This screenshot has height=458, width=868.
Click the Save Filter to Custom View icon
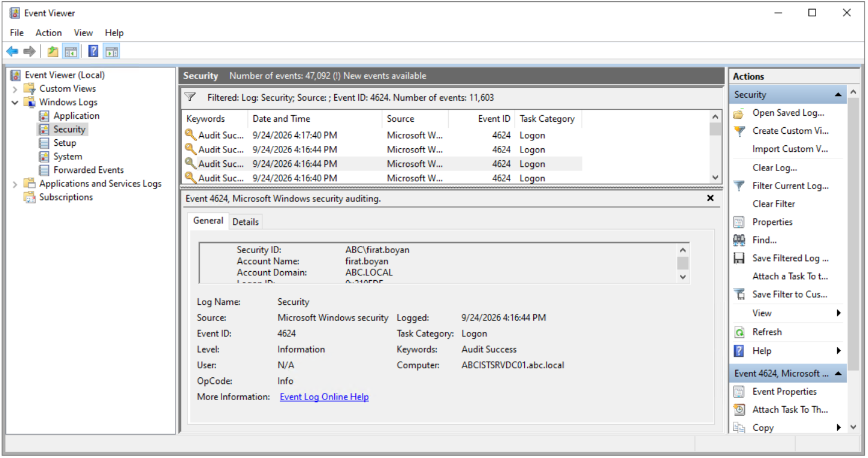(x=739, y=295)
